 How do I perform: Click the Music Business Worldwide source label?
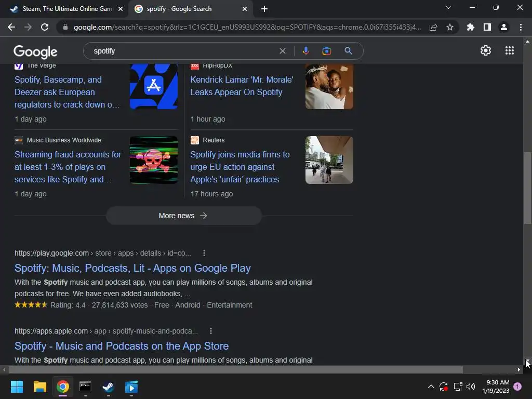64,140
